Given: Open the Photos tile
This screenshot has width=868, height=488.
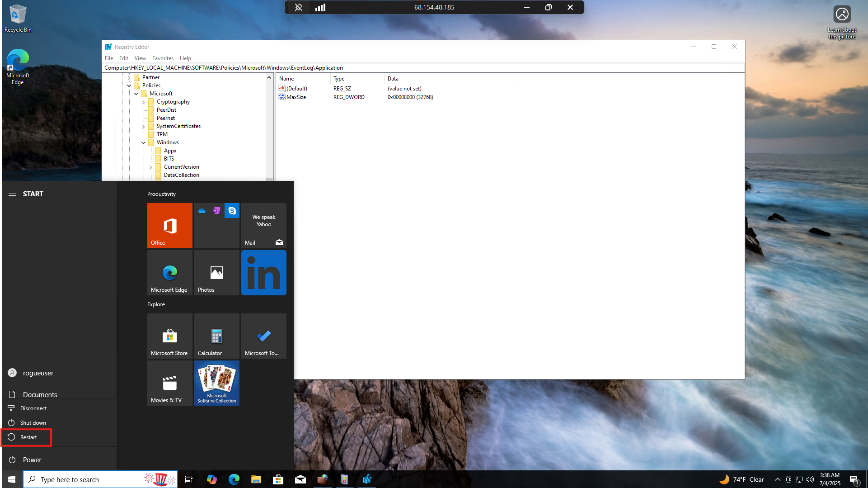Looking at the screenshot, I should coord(216,273).
